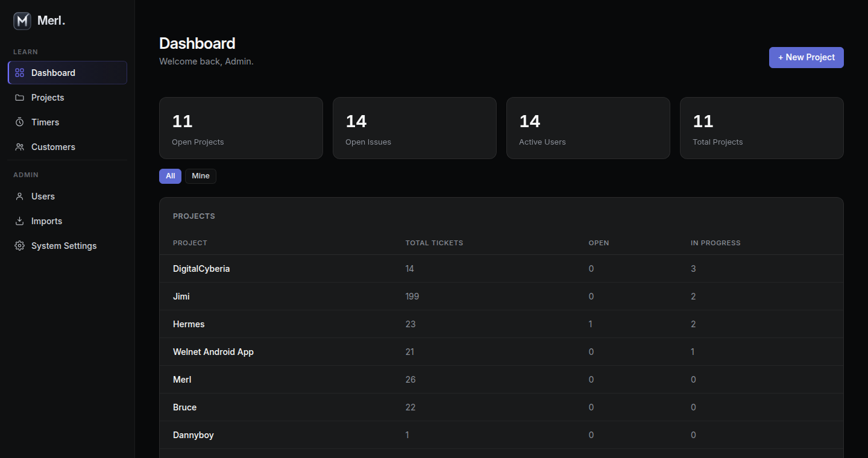Click the In Progress column header

pos(715,243)
